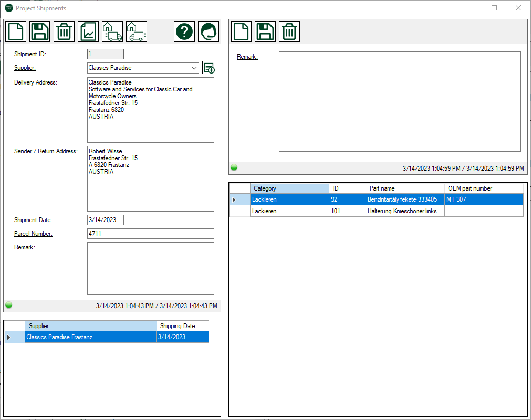The image size is (531, 420).
Task: Click Lackieren category cell in row 101
Action: point(289,211)
